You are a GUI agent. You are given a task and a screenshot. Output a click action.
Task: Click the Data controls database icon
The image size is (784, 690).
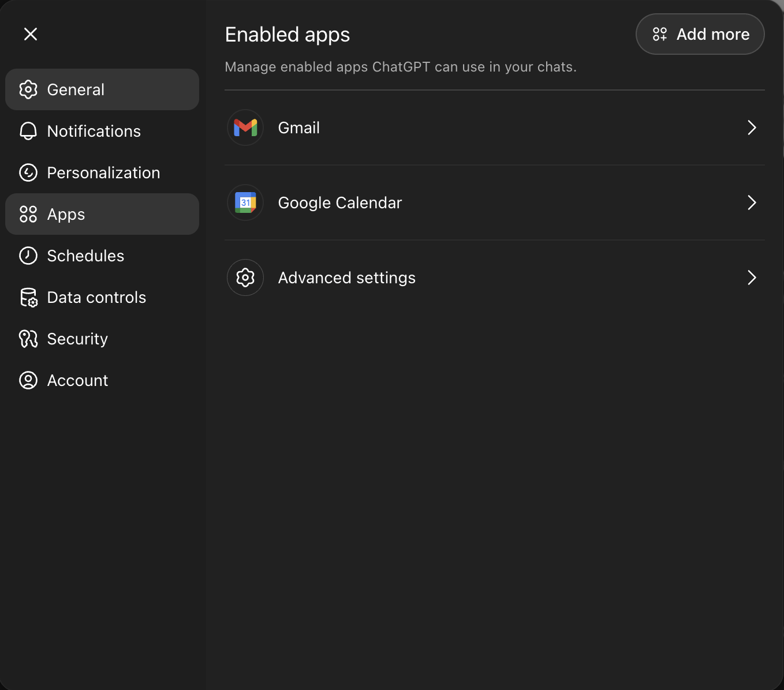pos(28,297)
